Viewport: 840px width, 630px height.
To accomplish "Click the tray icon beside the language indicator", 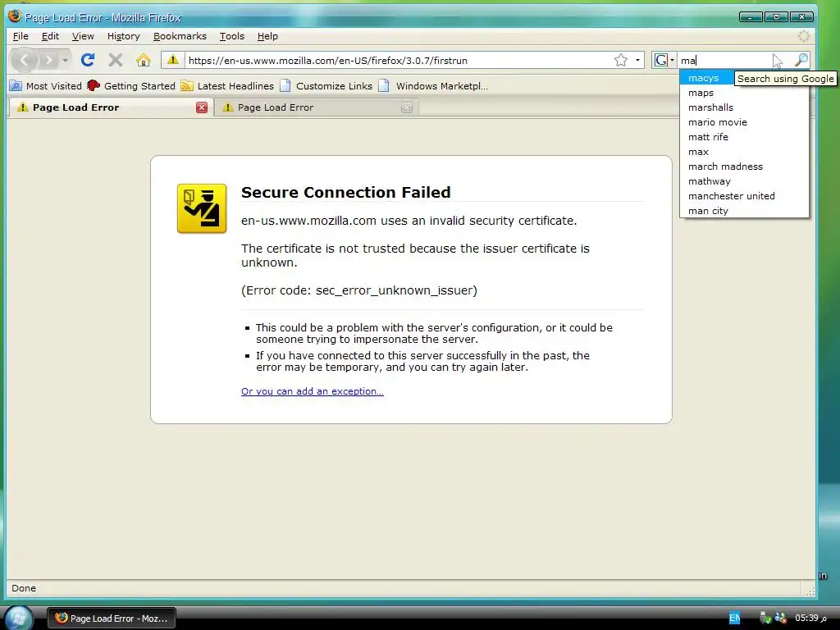I will [x=765, y=619].
